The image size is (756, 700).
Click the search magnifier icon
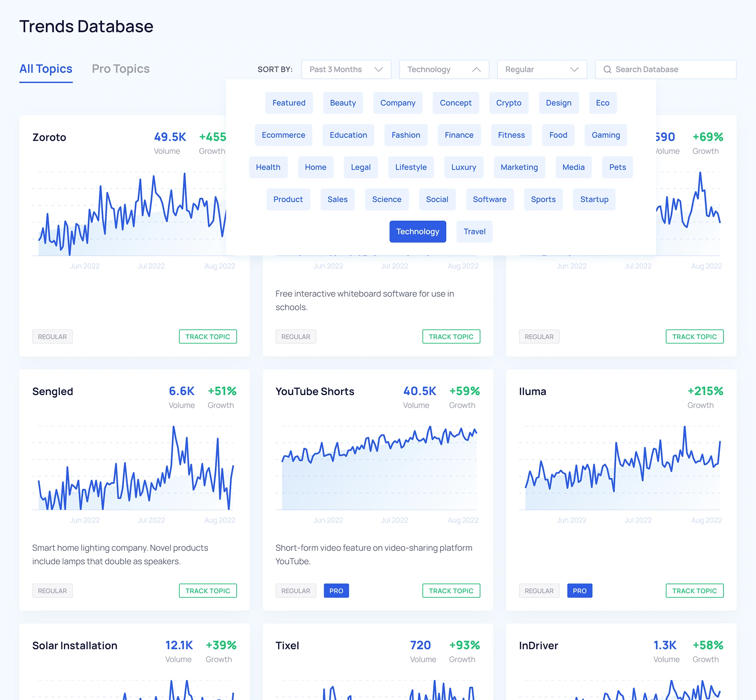point(607,69)
